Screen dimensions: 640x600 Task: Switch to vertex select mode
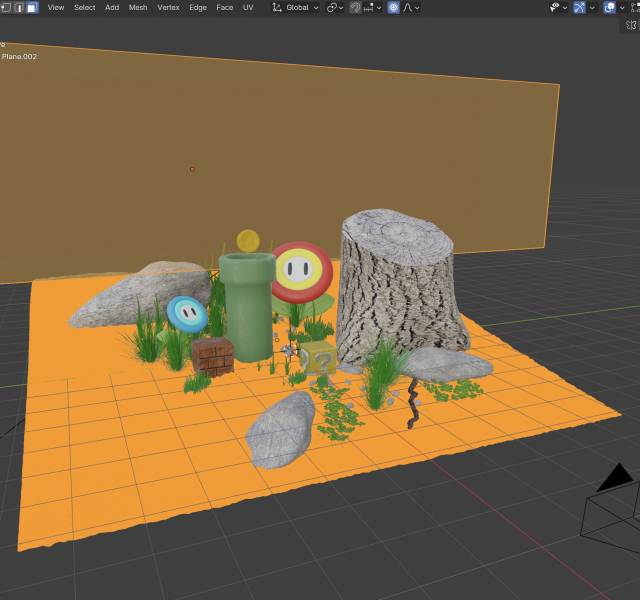pos(6,7)
